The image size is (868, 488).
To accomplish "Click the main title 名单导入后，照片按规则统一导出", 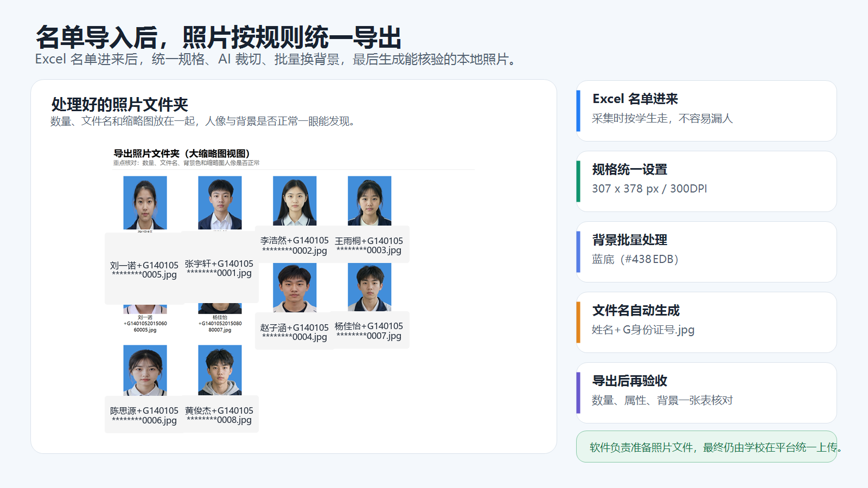I will pos(219,37).
